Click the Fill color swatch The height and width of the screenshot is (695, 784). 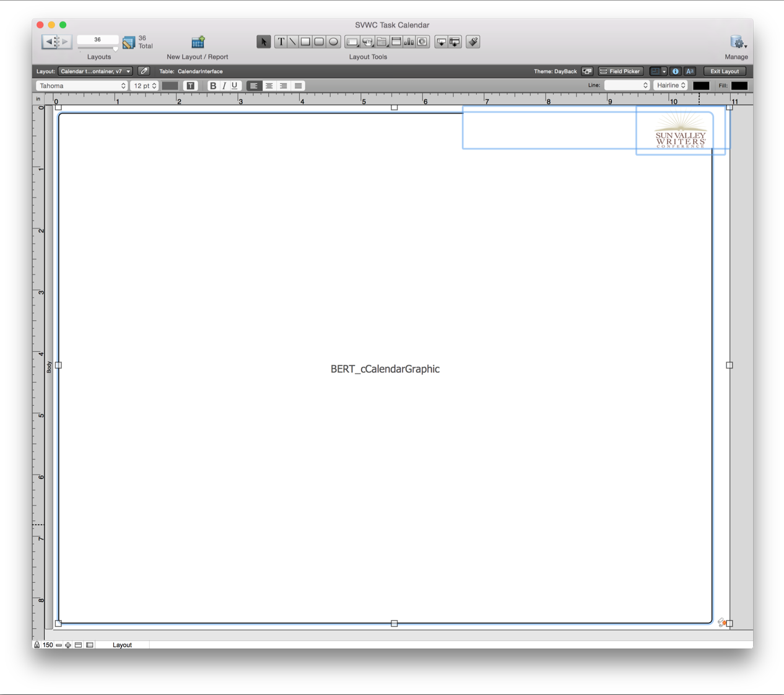739,85
